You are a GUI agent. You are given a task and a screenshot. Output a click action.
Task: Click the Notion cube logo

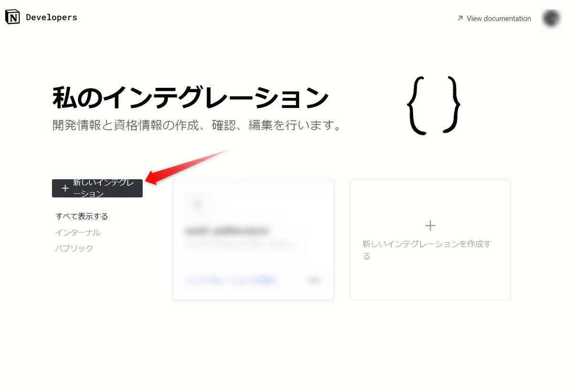pyautogui.click(x=12, y=16)
